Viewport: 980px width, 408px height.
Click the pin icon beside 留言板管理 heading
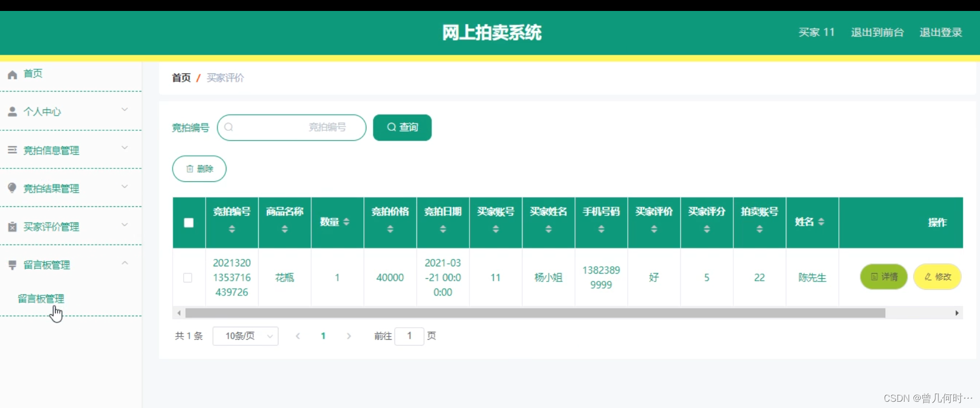click(x=12, y=265)
